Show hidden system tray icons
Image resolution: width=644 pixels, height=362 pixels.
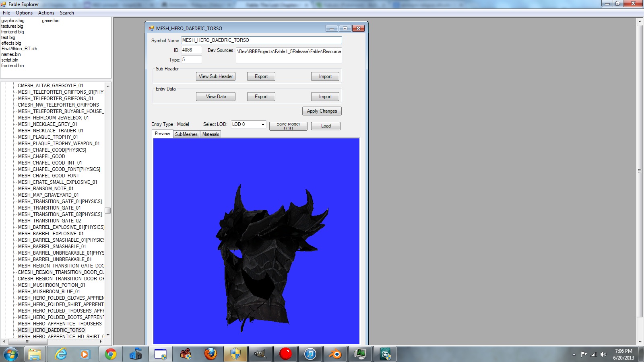[574, 354]
